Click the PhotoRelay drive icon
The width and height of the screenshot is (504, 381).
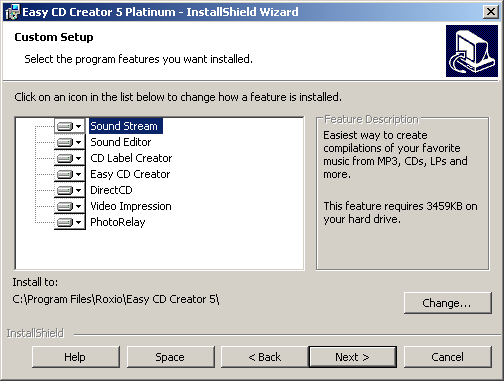(x=65, y=222)
